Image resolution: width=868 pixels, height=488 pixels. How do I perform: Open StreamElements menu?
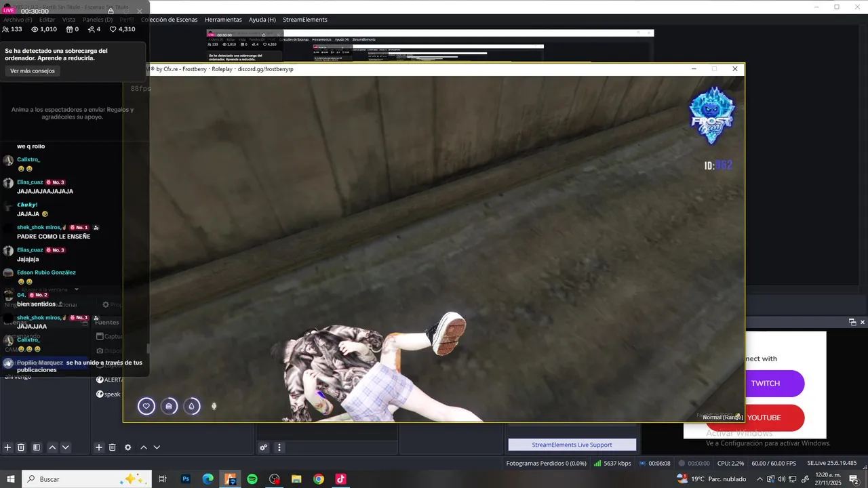coord(305,20)
